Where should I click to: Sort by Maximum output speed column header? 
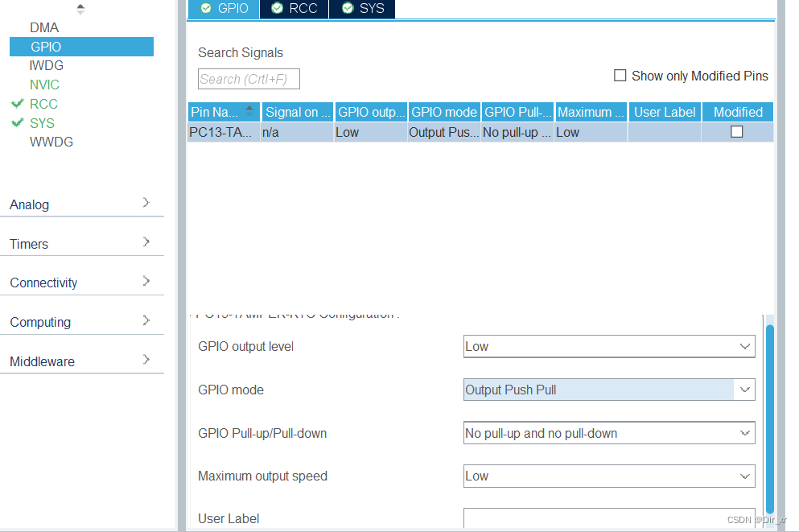[x=591, y=112]
